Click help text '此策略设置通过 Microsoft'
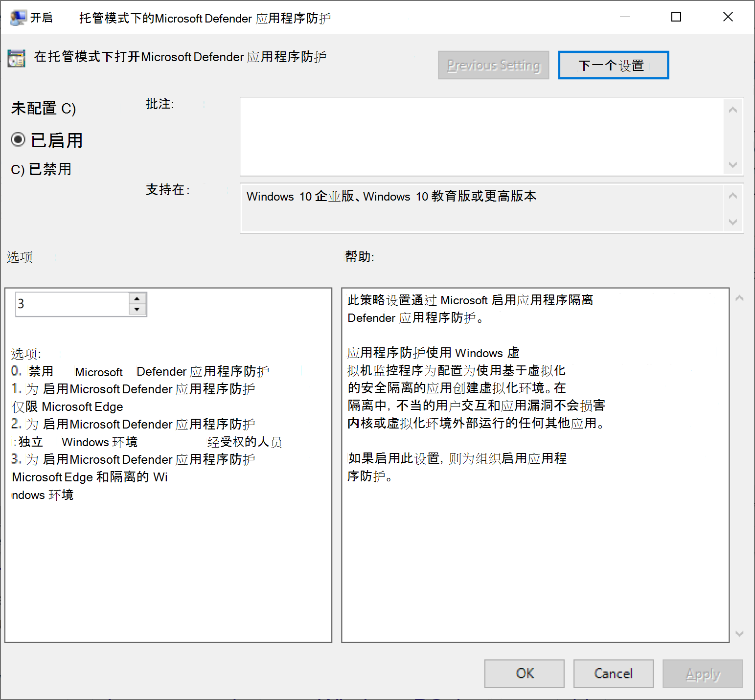The height and width of the screenshot is (700, 755). point(418,300)
